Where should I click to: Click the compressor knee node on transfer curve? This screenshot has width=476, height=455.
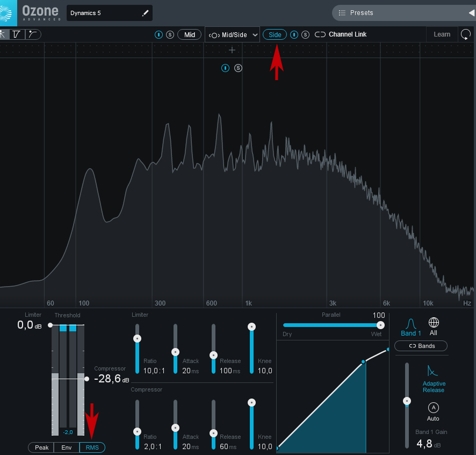tap(363, 362)
